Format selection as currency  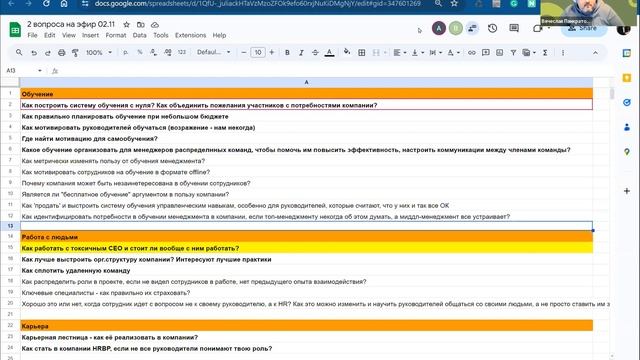126,53
